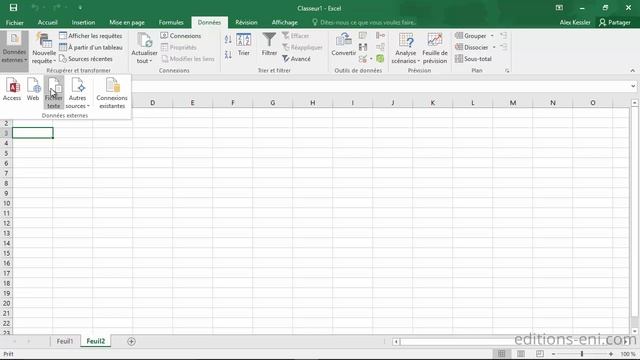
Task: Open Connexions in ribbon
Action: coord(181,36)
